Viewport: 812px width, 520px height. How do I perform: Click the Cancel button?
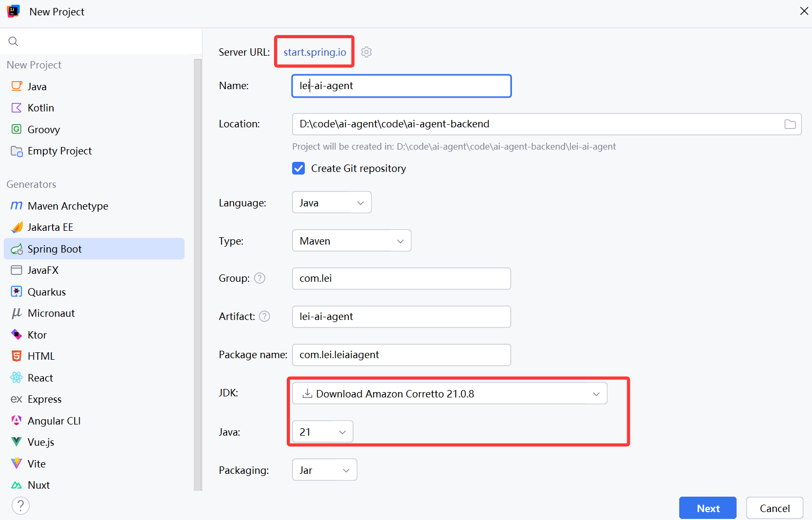(x=775, y=508)
